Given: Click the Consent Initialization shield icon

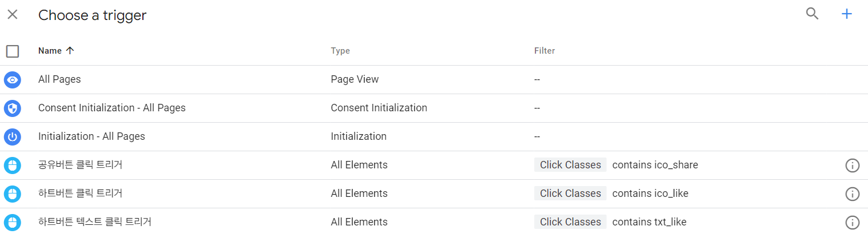Looking at the screenshot, I should click(x=13, y=108).
